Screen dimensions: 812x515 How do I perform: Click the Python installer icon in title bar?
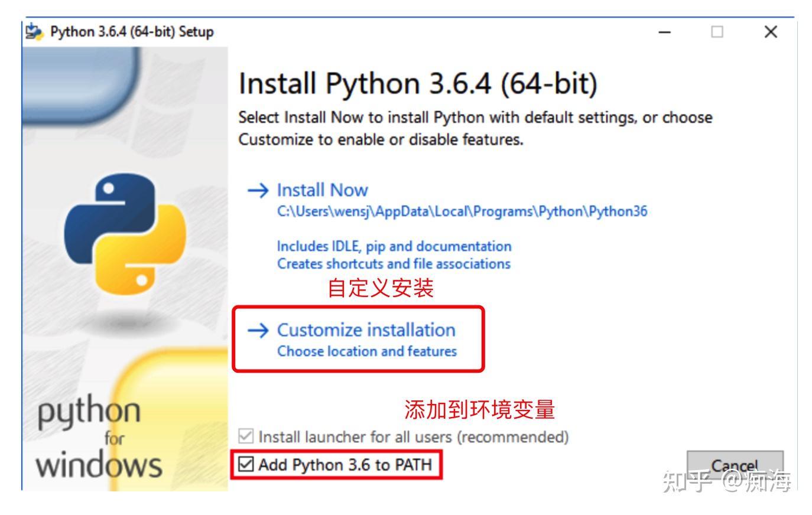(34, 32)
